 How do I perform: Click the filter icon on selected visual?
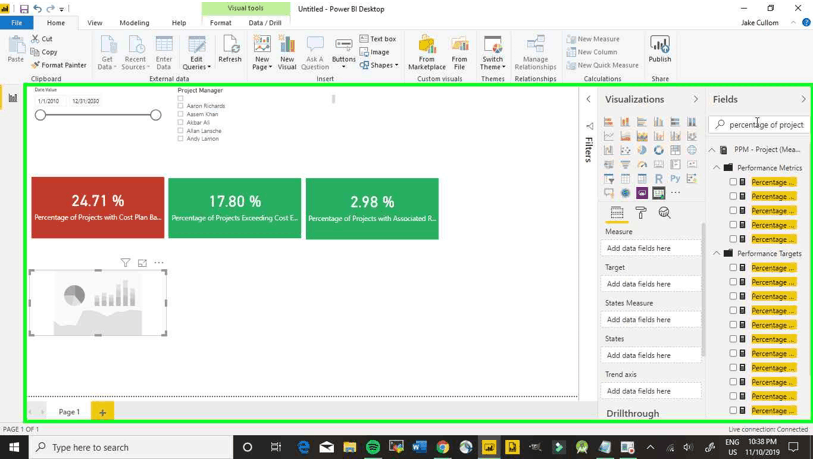tap(125, 263)
